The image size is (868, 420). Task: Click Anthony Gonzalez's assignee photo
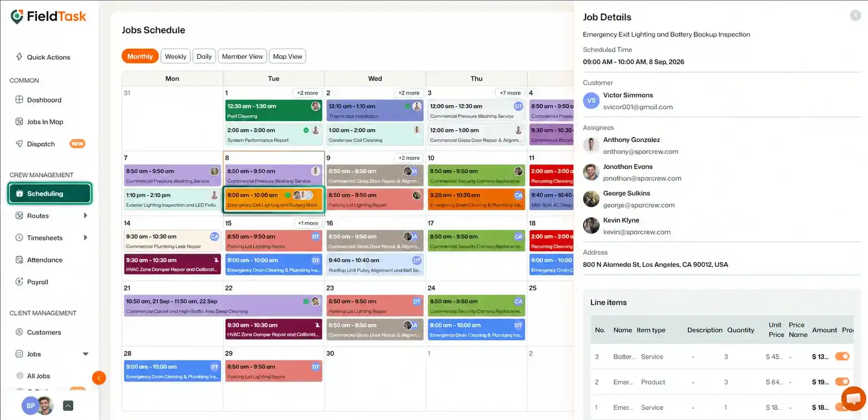pos(591,145)
